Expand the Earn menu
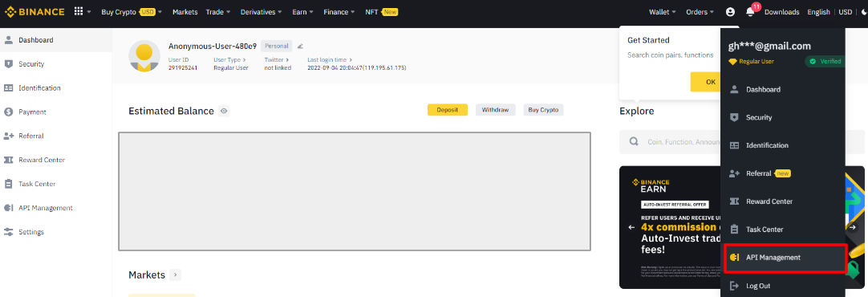This screenshot has height=297, width=868. tap(302, 11)
